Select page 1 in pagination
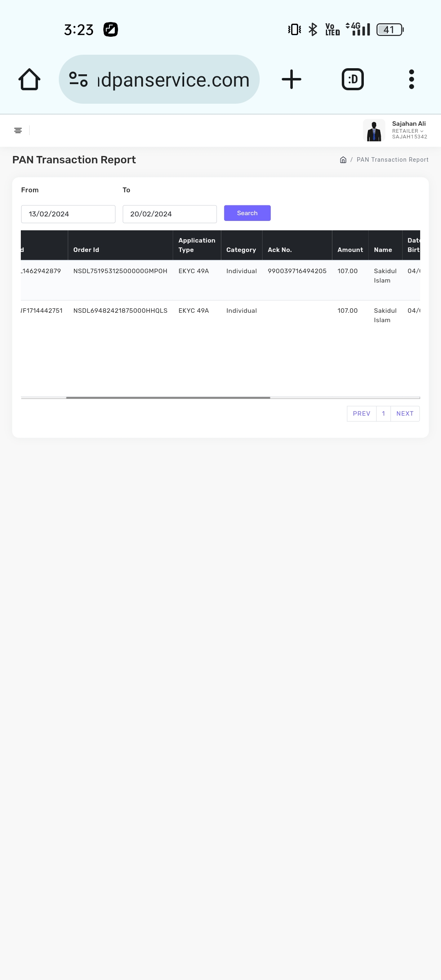441x980 pixels. [x=383, y=414]
